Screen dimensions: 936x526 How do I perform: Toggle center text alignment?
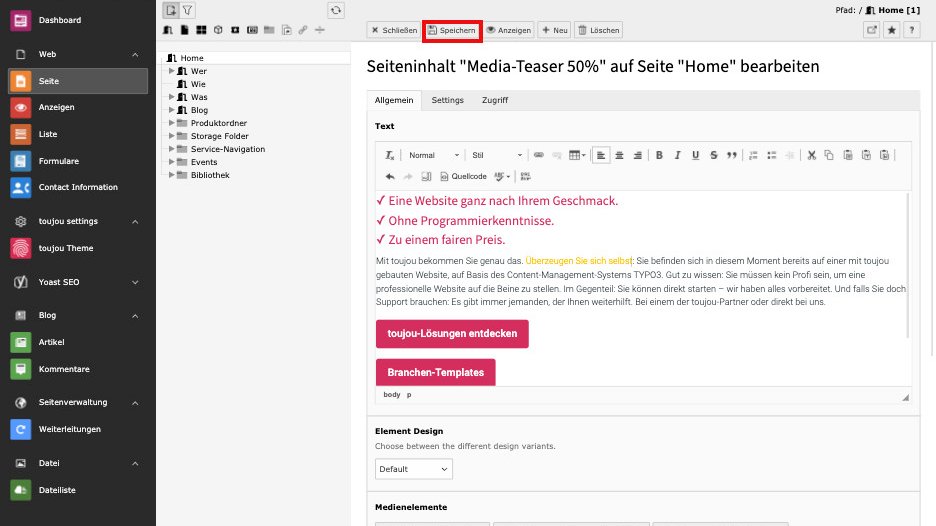(x=619, y=155)
